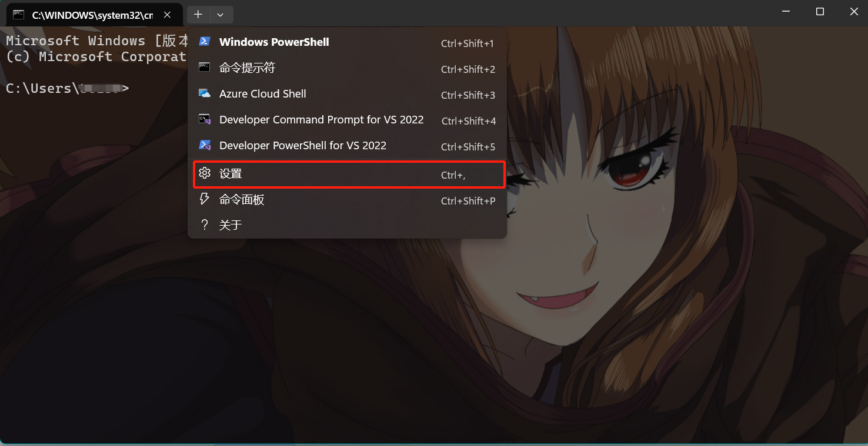Click the Windows PowerShell blue icon
Image resolution: width=868 pixels, height=446 pixels.
pyautogui.click(x=205, y=42)
